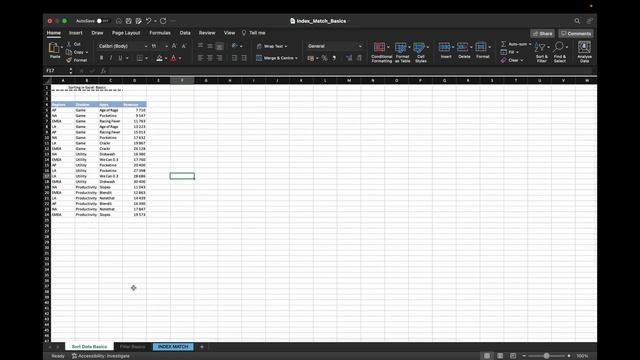Image resolution: width=640 pixels, height=360 pixels.
Task: Click the Find & Select magnifier icon
Action: click(x=559, y=47)
